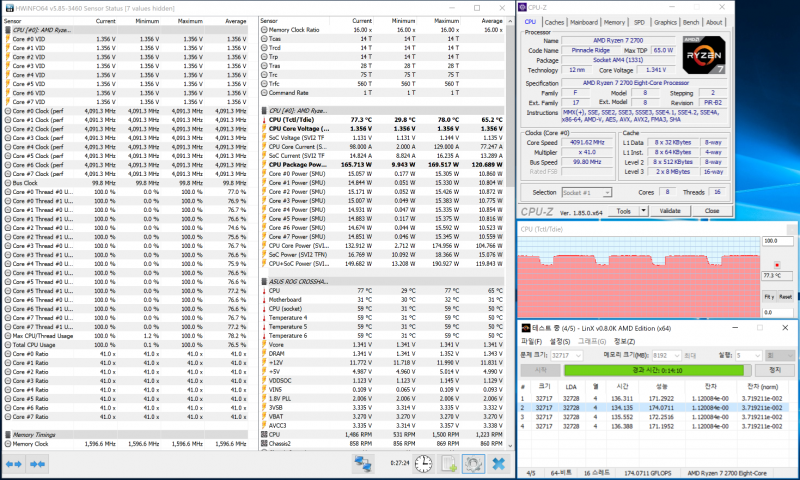Viewport: 800px width, 480px height.
Task: Click Core #0 Clock circle icon
Action: coord(8,111)
